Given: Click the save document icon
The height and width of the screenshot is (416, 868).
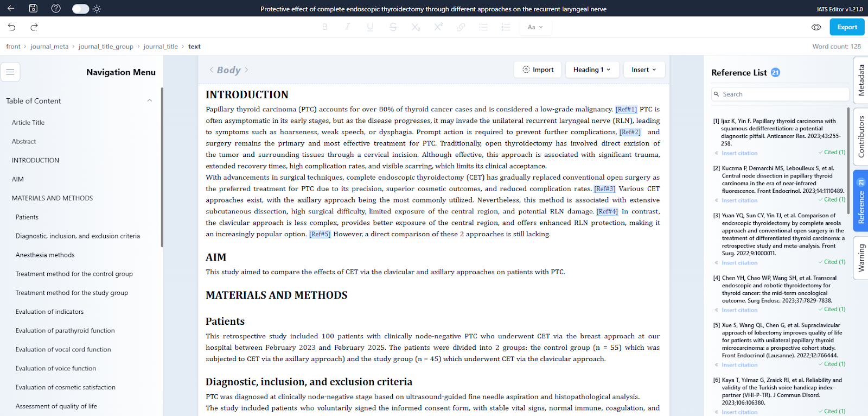Looking at the screenshot, I should click(x=33, y=9).
